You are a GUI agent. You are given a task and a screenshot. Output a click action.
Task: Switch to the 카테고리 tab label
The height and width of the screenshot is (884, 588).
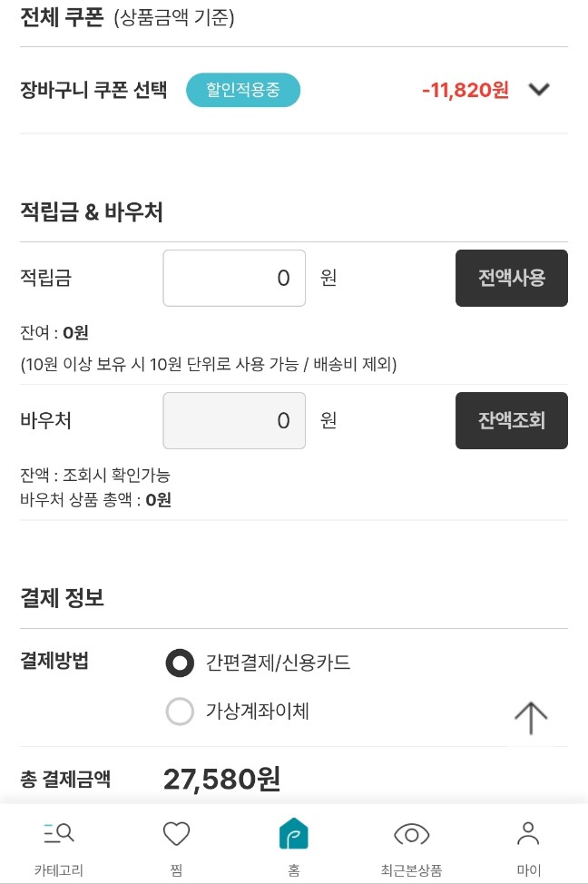[x=59, y=869]
